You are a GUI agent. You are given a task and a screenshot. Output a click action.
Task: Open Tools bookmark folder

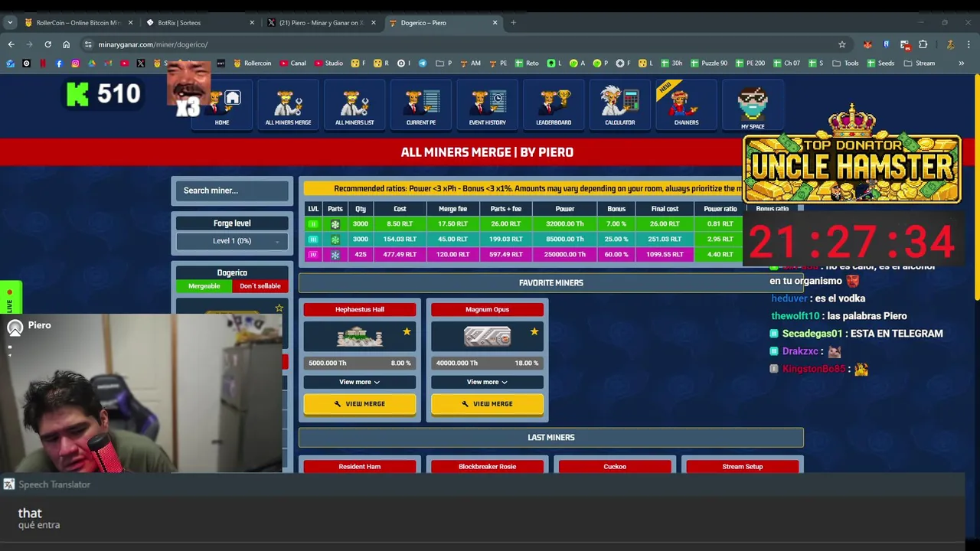pyautogui.click(x=846, y=64)
